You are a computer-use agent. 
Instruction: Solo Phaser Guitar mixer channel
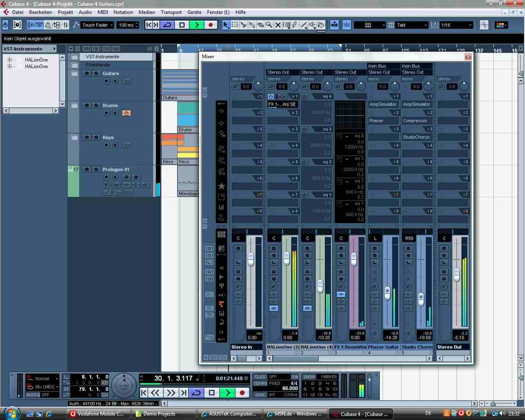coord(374,256)
